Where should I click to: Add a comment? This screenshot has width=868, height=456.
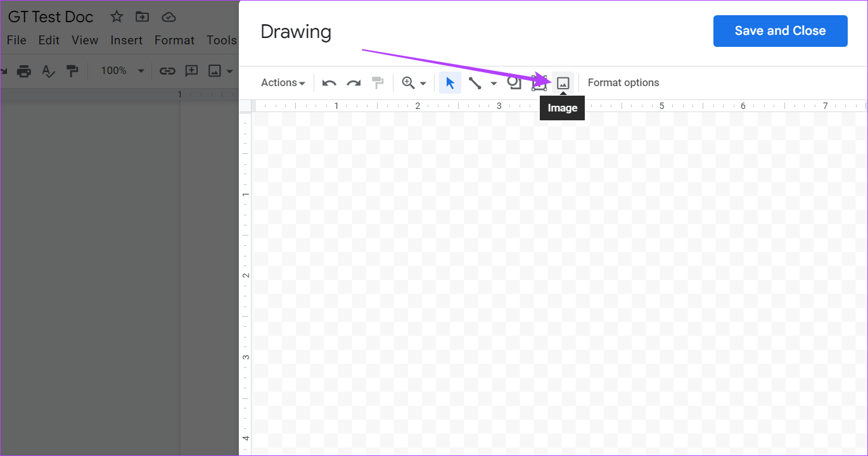[x=191, y=70]
